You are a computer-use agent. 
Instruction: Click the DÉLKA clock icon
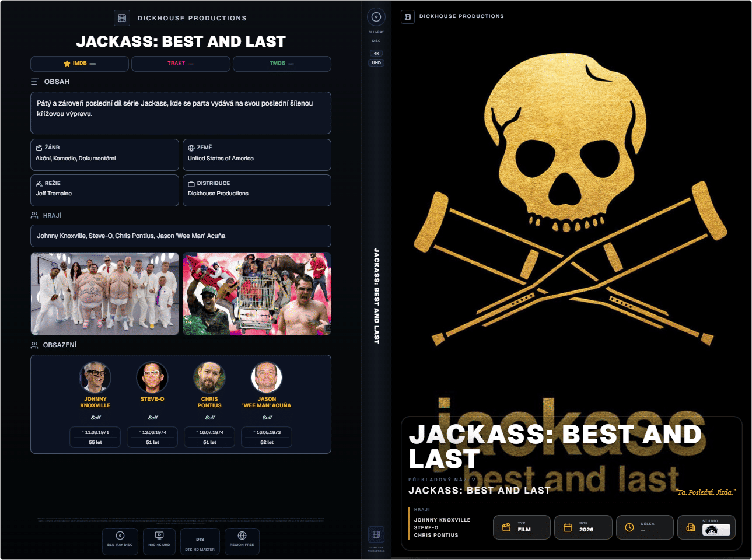[629, 527]
